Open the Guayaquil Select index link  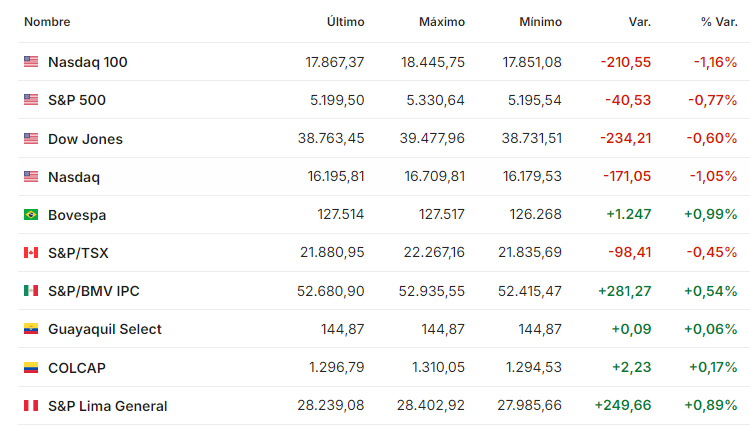[x=105, y=329]
